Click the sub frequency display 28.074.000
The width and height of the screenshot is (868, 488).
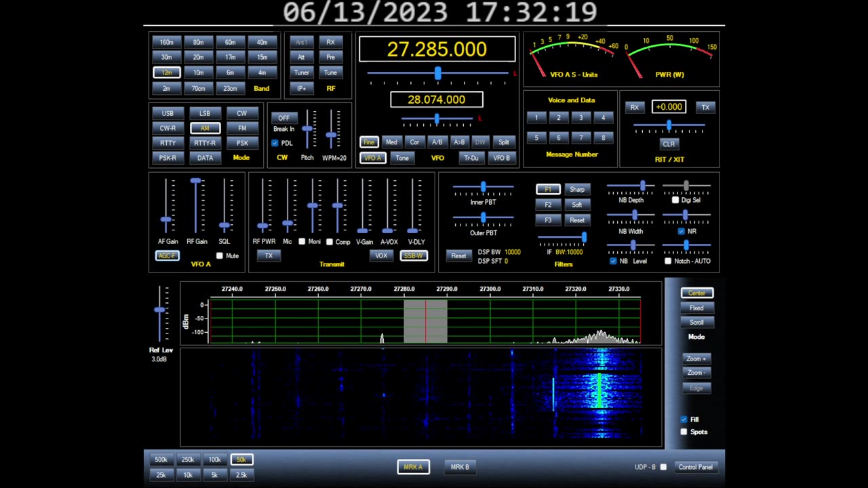pos(437,100)
